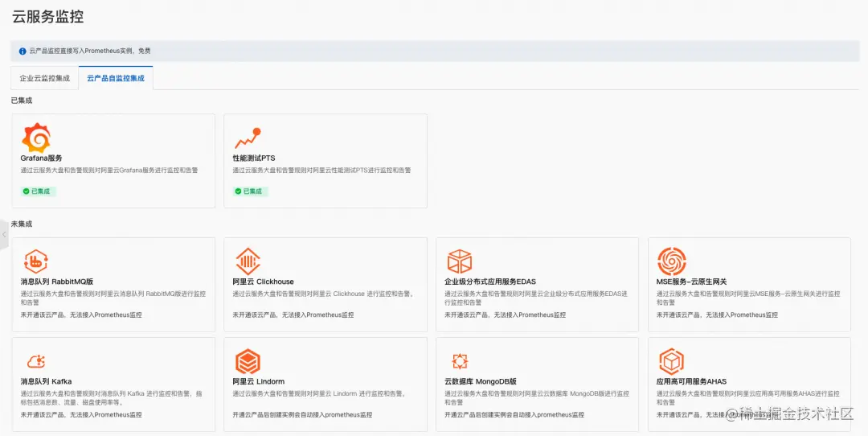Click the PTS card description text

[x=321, y=170]
